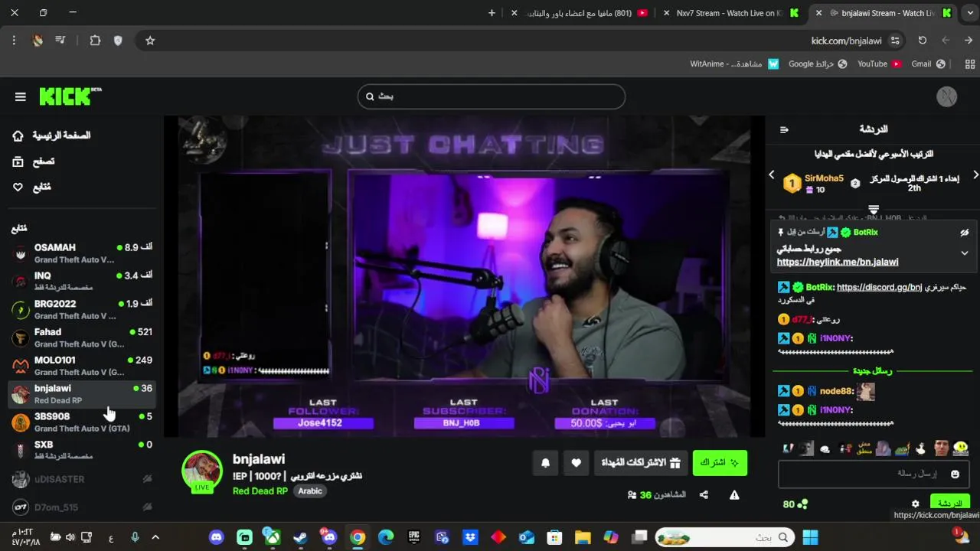Open the user profile avatar menu
Viewport: 980px width, 551px height.
pos(947,96)
